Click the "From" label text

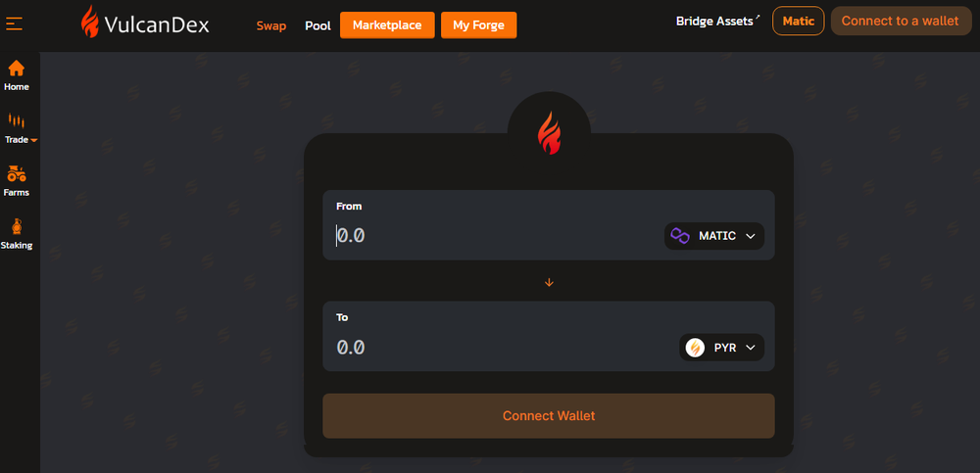pos(349,207)
